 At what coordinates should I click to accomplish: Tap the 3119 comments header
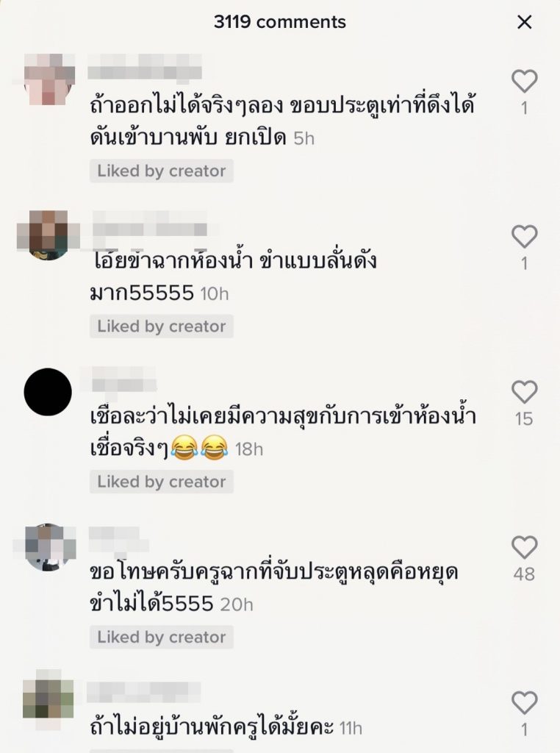click(280, 22)
